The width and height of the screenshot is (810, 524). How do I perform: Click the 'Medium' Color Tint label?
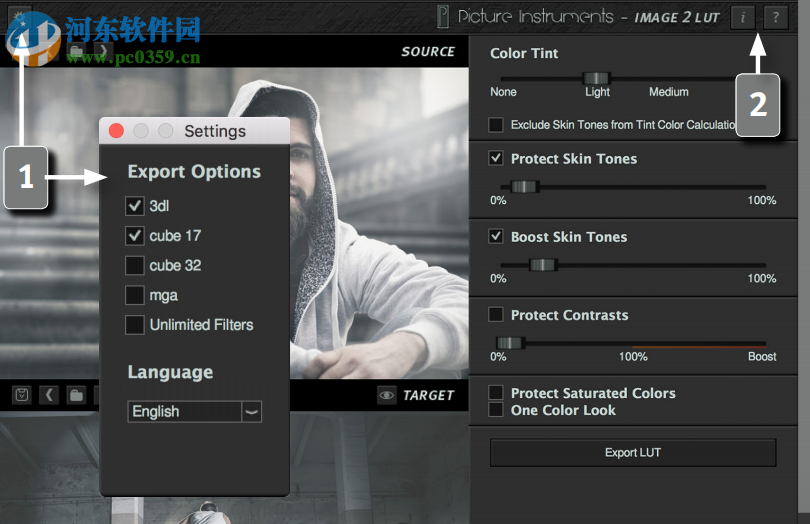pos(668,92)
